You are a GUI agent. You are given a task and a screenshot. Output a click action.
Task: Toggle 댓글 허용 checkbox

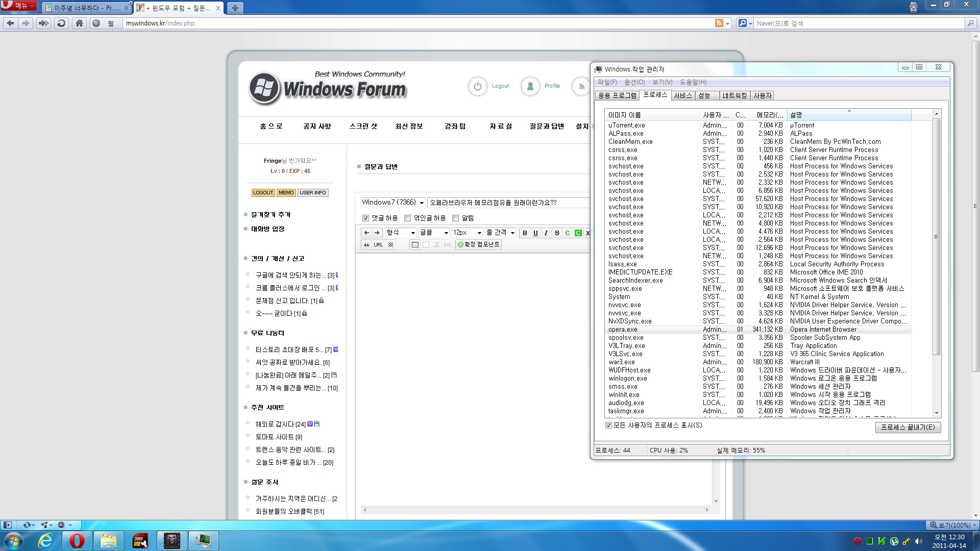(x=365, y=218)
